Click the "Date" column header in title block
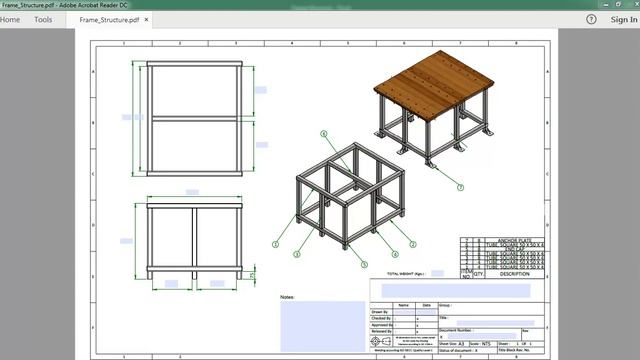 click(x=427, y=305)
